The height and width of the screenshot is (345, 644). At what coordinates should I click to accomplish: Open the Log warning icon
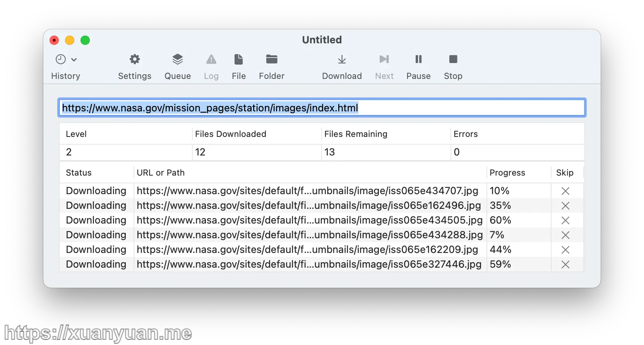click(x=211, y=59)
